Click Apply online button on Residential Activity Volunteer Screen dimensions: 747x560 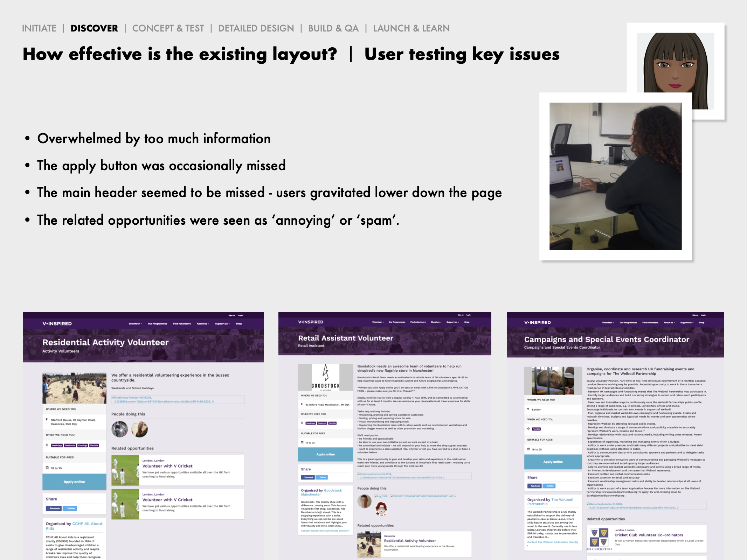(74, 482)
